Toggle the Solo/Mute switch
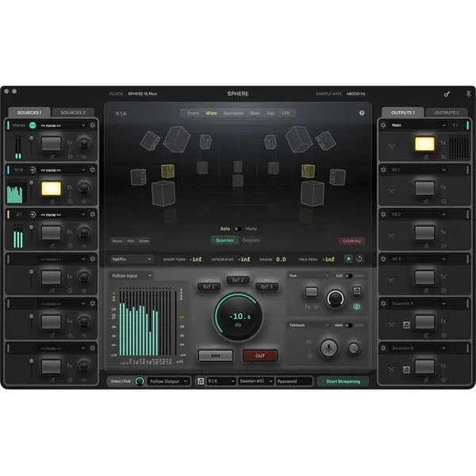Image resolution: width=476 pixels, height=476 pixels. (238, 228)
